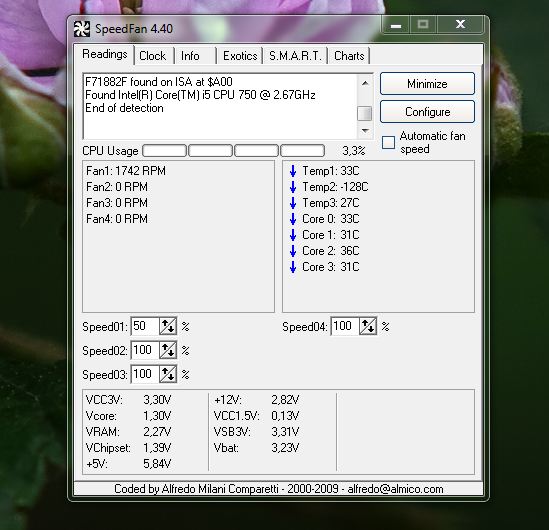Image resolution: width=549 pixels, height=530 pixels.
Task: Click the Speed04 spinner arrows
Action: coord(368,326)
